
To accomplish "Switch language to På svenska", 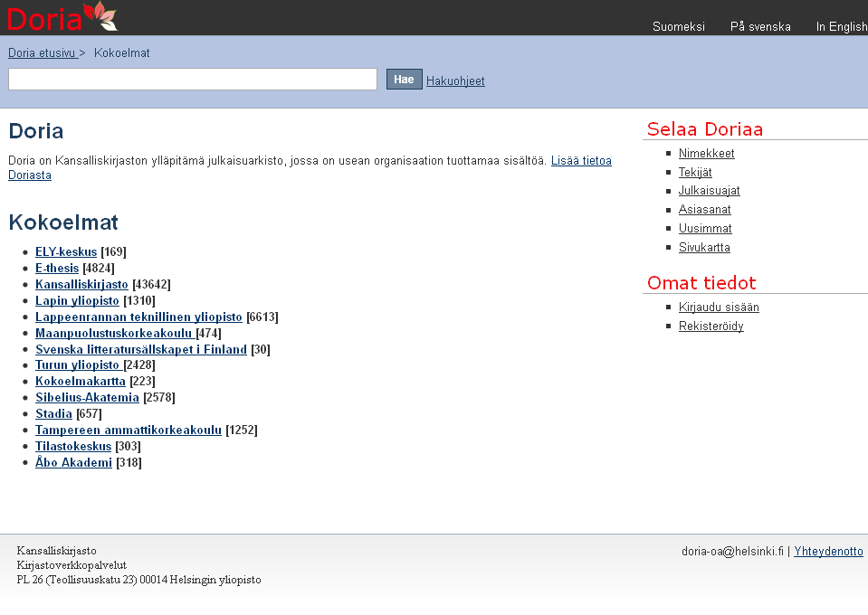I will point(760,26).
